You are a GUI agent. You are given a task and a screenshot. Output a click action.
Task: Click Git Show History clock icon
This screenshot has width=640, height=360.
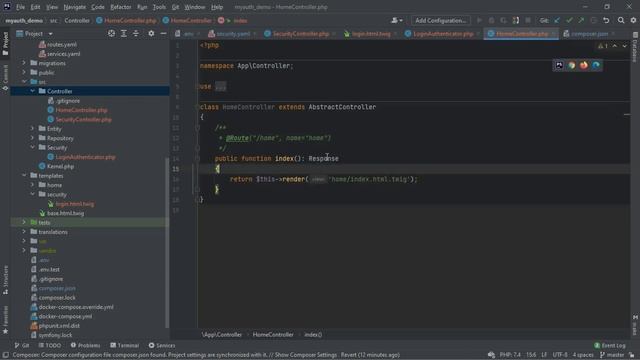click(593, 20)
